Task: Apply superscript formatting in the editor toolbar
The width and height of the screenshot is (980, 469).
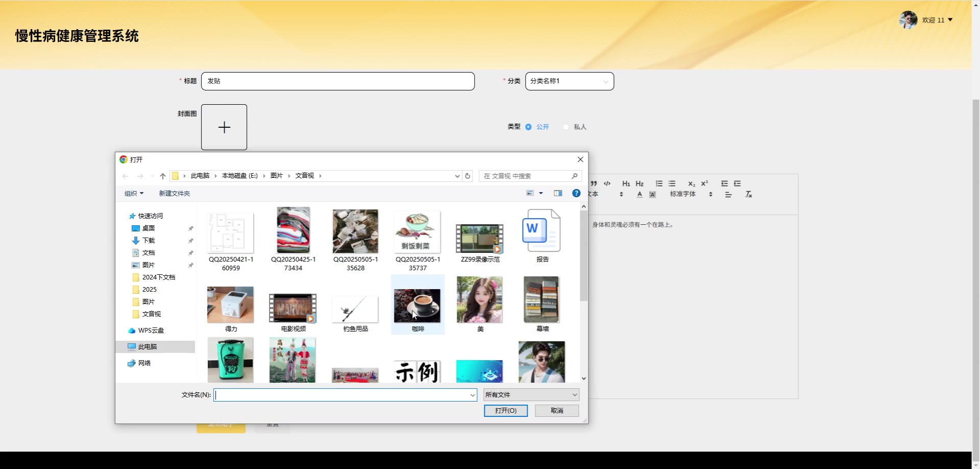Action: [x=704, y=183]
